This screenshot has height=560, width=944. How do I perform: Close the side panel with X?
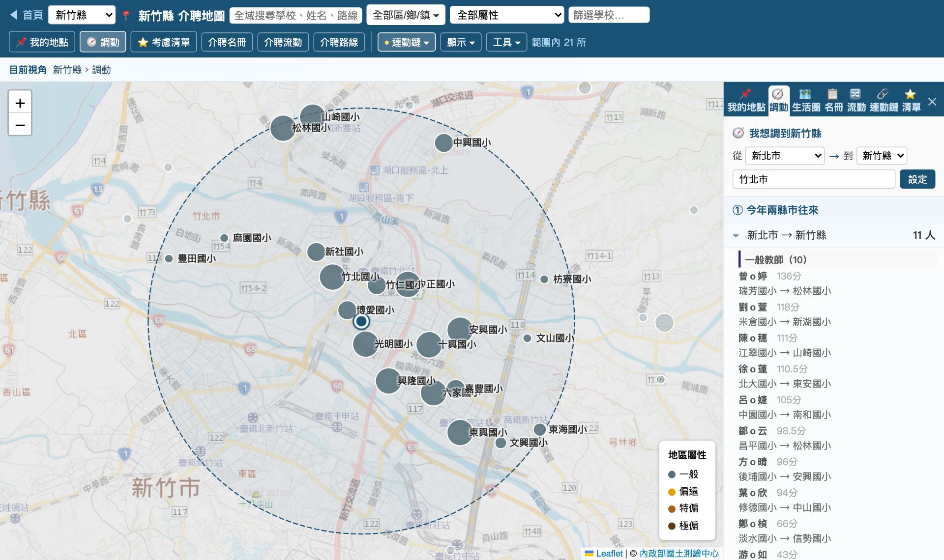point(932,102)
